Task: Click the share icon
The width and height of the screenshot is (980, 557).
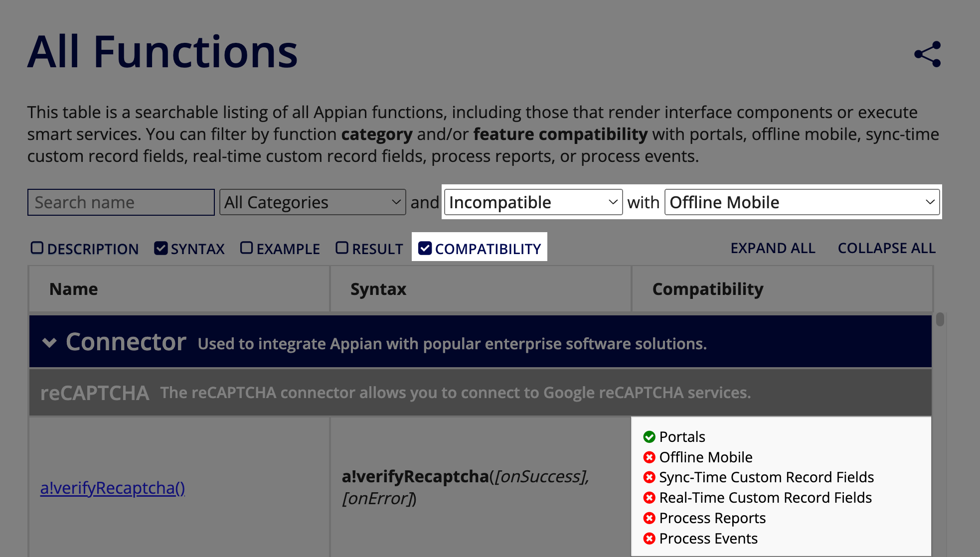Action: pos(928,54)
